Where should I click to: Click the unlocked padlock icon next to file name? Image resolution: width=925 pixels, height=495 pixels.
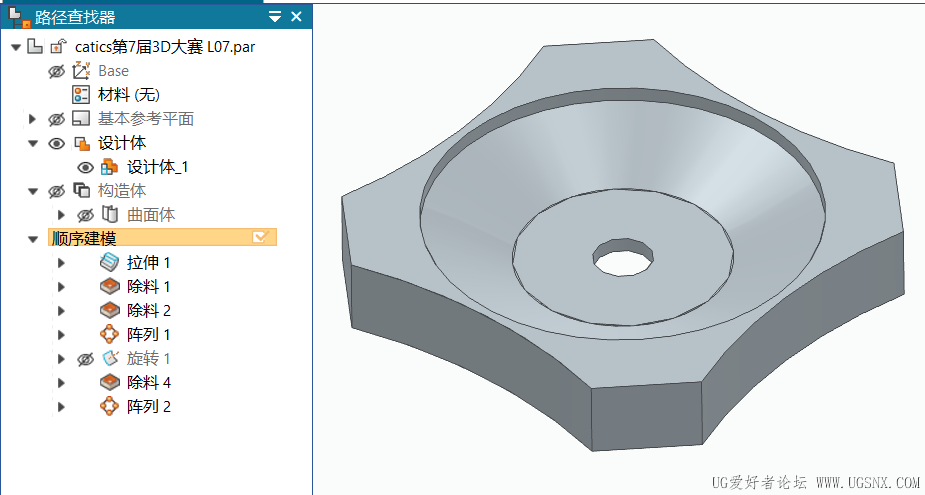(58, 47)
